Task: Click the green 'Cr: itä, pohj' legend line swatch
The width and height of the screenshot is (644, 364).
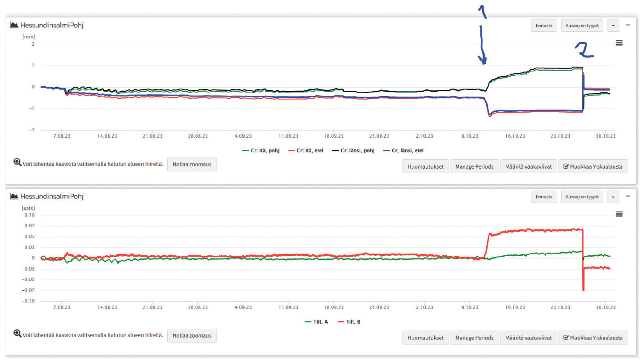Action: 246,150
